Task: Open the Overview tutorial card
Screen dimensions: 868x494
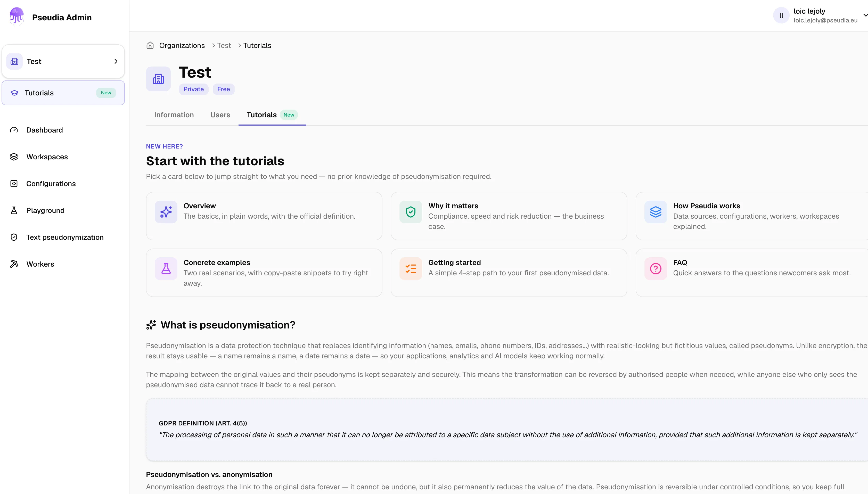Action: pyautogui.click(x=264, y=216)
